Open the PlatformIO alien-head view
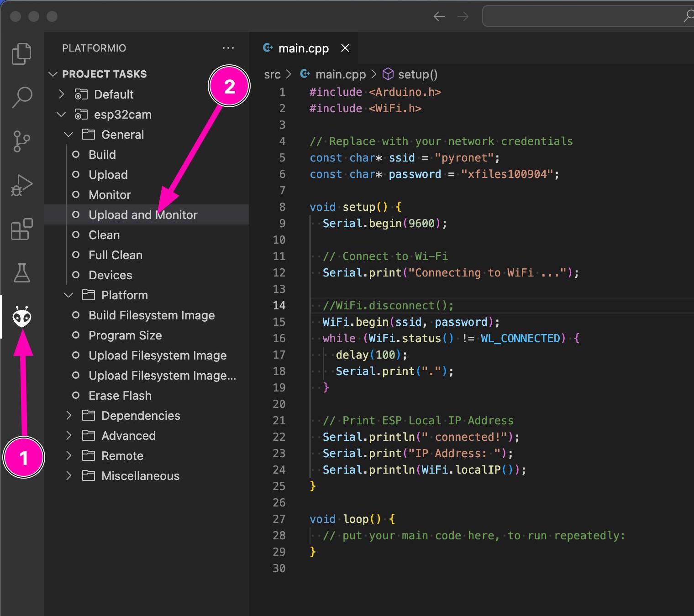Screen dimensions: 694x616 [x=21, y=317]
